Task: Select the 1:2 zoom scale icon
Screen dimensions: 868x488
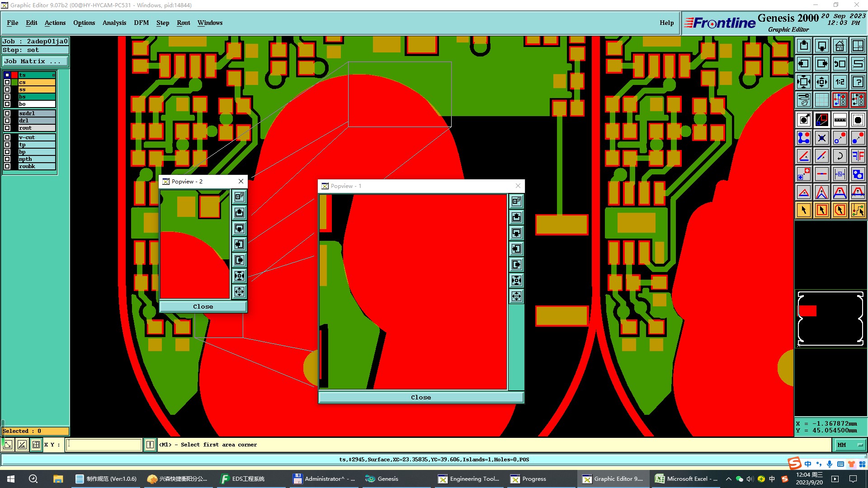Action: pos(840,82)
